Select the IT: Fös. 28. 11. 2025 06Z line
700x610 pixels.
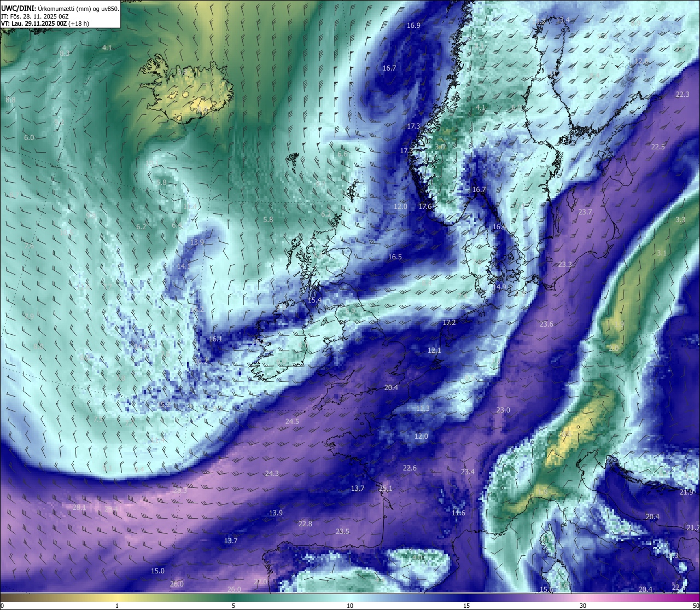35,16
